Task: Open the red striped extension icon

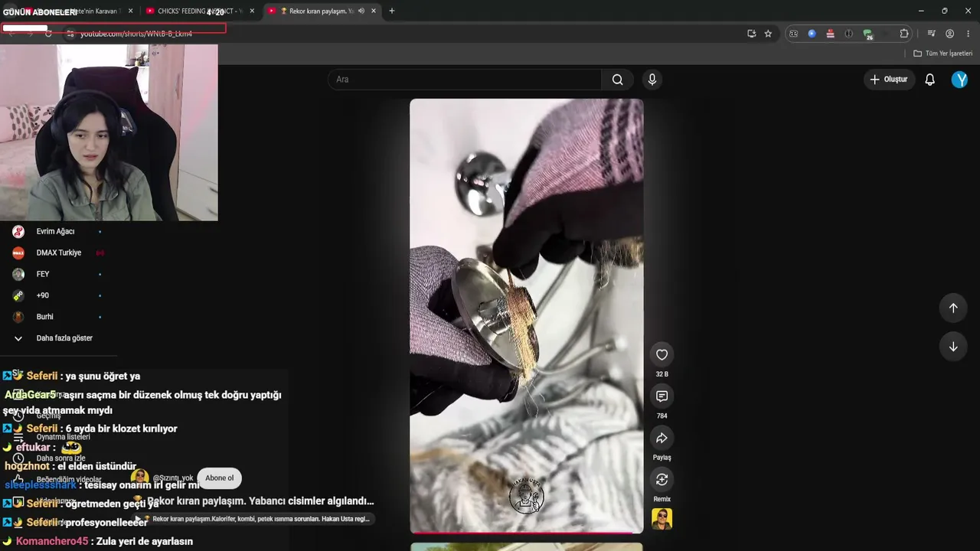Action: click(x=830, y=34)
